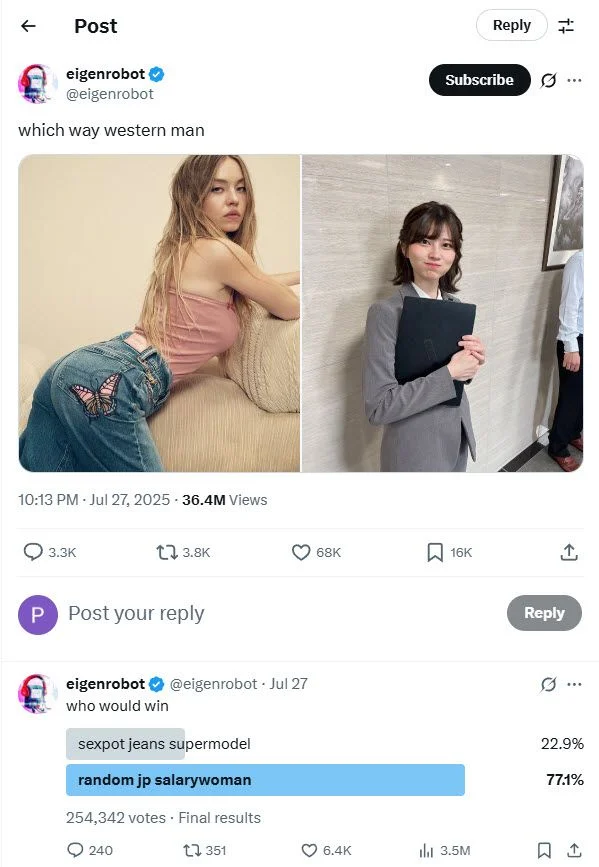Go back using the arrow icon

point(28,25)
